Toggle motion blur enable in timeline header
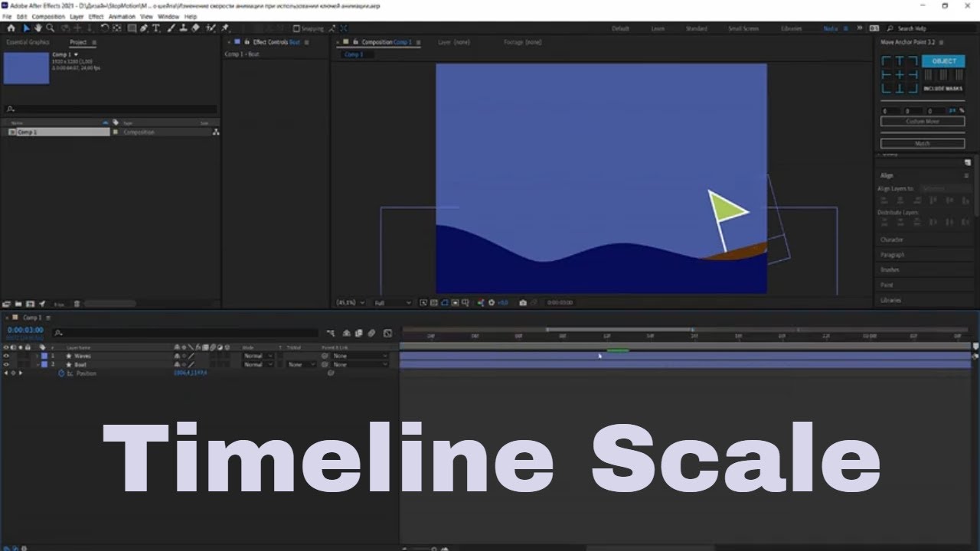Viewport: 980px width, 551px height. [x=371, y=334]
